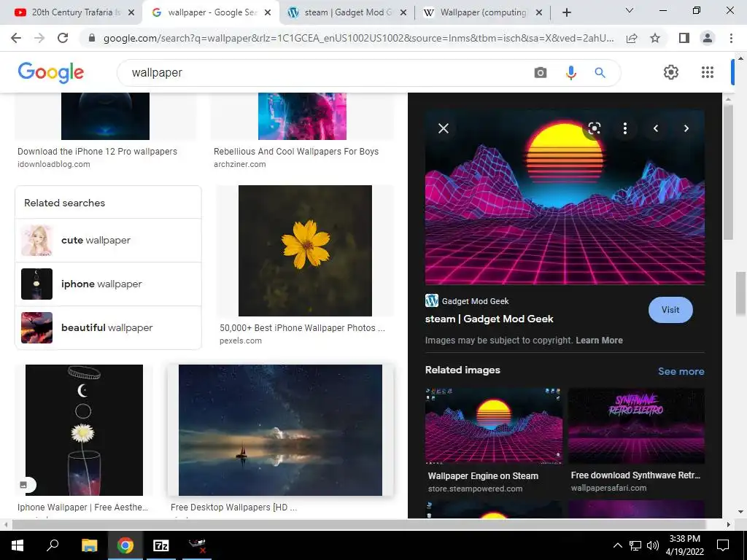Viewport: 747px width, 560px height.
Task: Select the wallpaper - Google Search tab
Action: click(x=211, y=13)
